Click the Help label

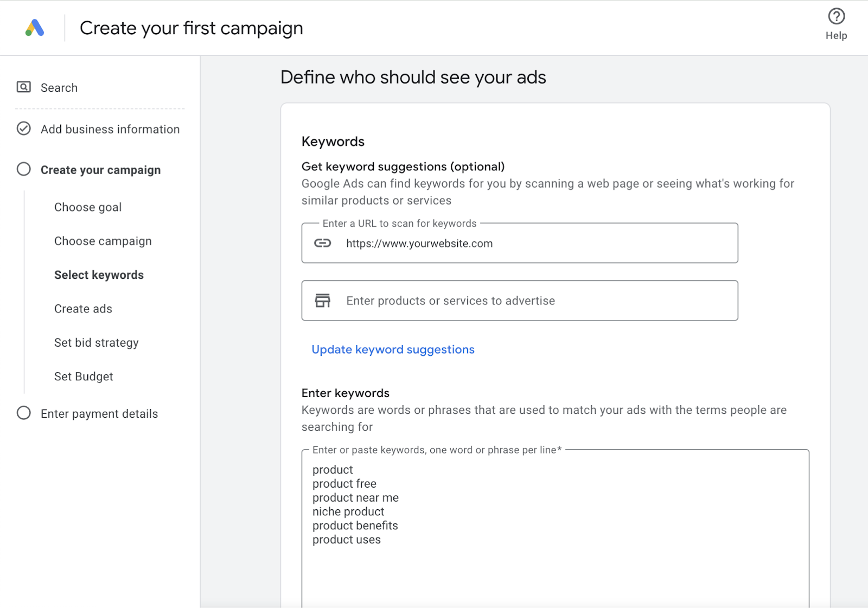[x=836, y=35]
